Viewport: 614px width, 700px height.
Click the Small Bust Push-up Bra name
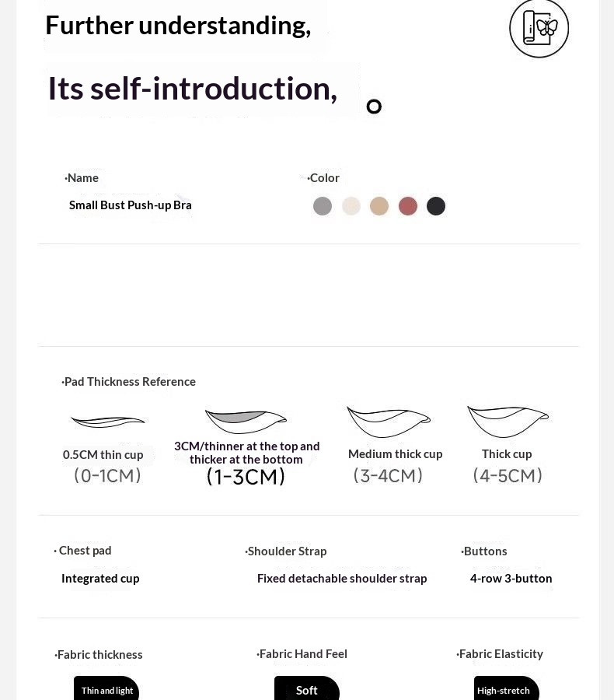pyautogui.click(x=131, y=205)
